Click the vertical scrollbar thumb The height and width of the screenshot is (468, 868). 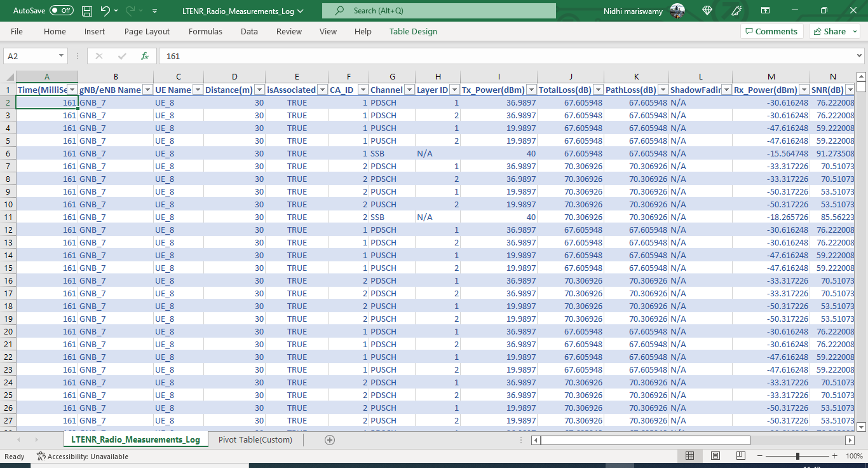(x=861, y=87)
